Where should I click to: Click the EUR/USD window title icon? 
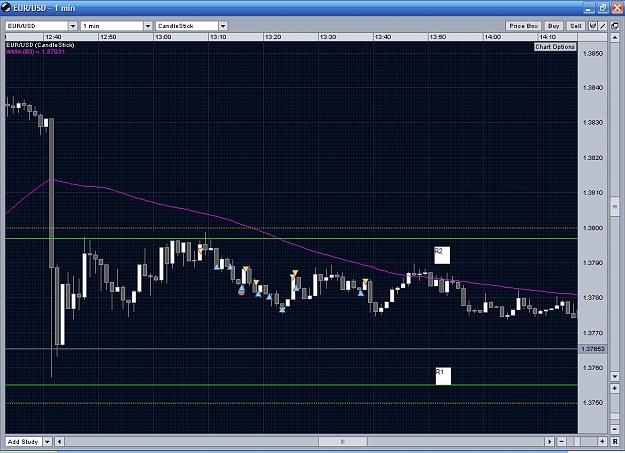click(6, 8)
